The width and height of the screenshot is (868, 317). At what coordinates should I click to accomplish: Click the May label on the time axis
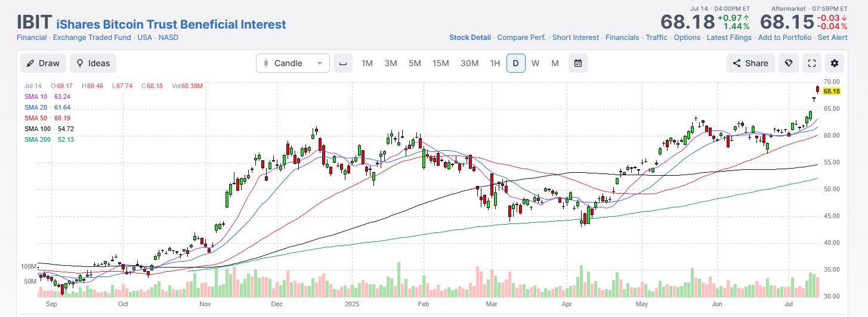[x=642, y=304]
